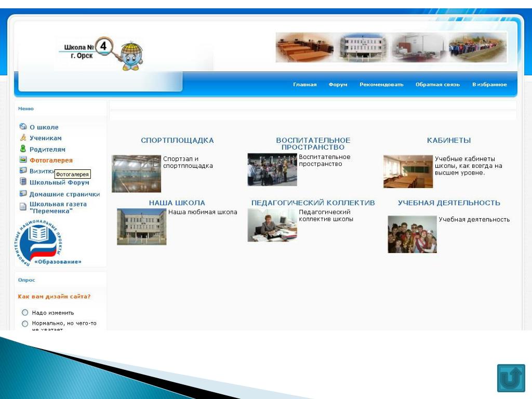Open the Родителям menu link
The image size is (532, 399).
click(x=47, y=149)
